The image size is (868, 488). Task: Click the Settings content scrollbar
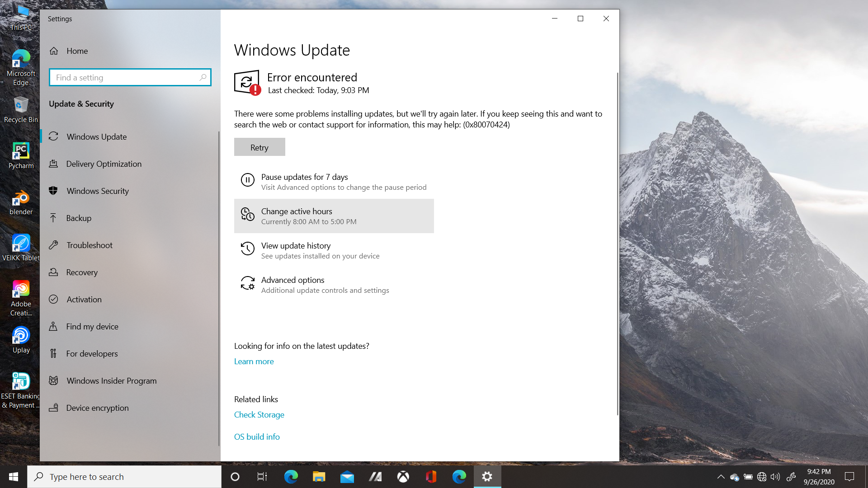click(x=618, y=244)
